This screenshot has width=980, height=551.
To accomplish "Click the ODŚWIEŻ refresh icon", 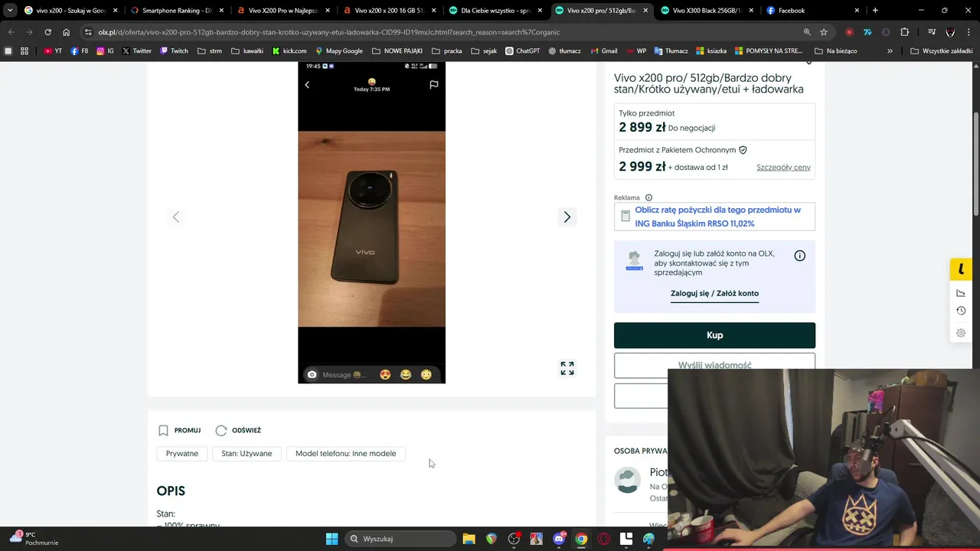I will pos(221,430).
